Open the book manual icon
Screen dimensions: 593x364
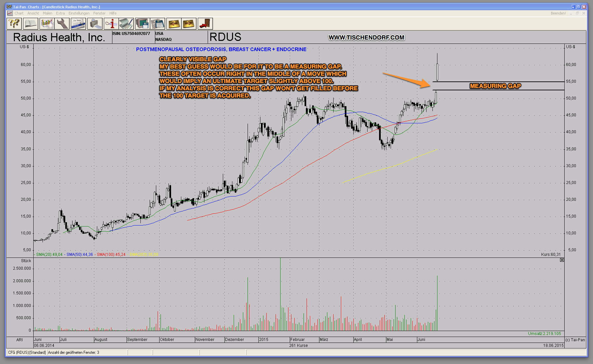coord(30,24)
